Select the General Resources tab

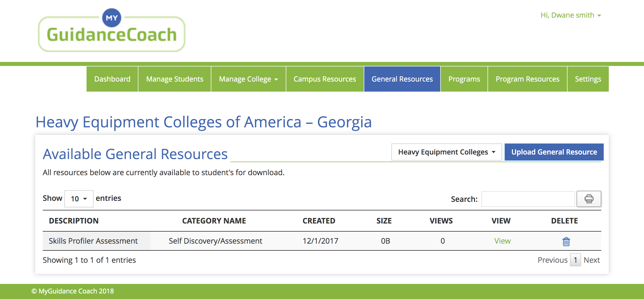tap(402, 79)
